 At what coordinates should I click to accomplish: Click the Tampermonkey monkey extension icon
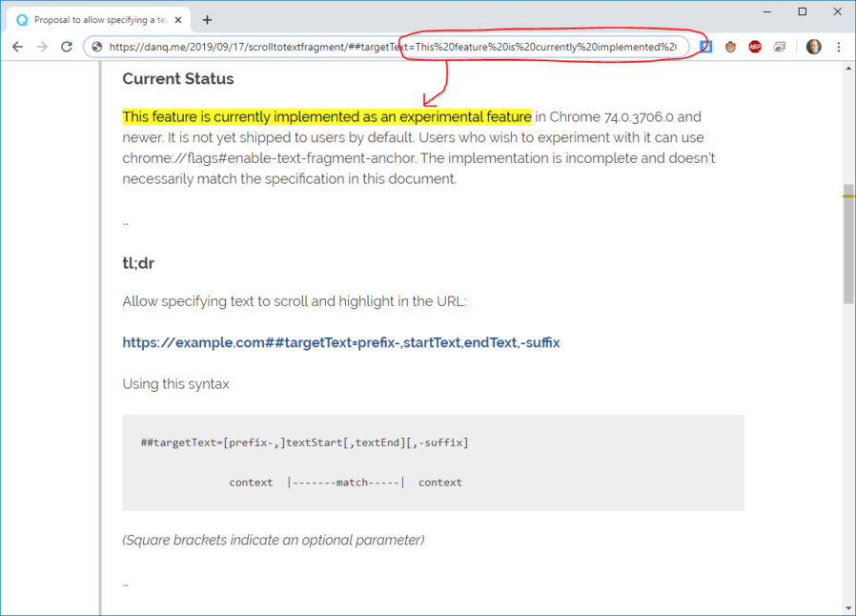[x=730, y=46]
